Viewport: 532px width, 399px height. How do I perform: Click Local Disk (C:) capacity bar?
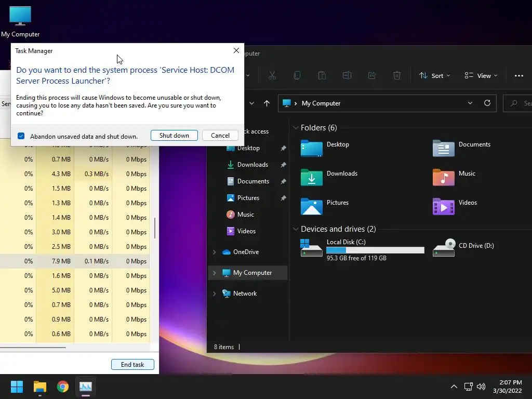point(375,250)
